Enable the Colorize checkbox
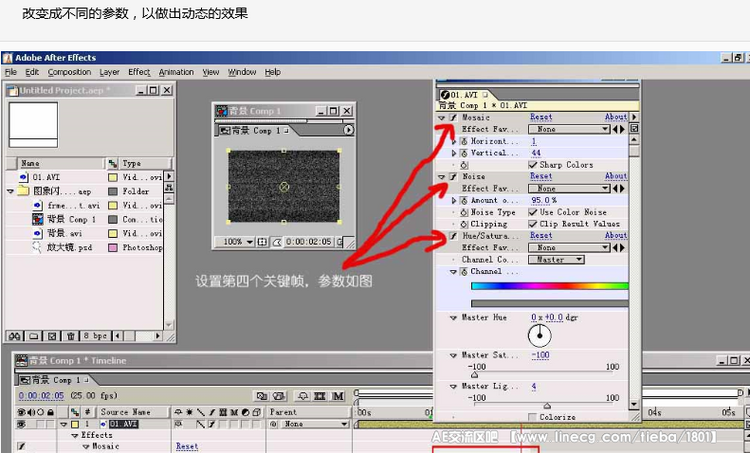The width and height of the screenshot is (750, 453). pyautogui.click(x=532, y=417)
